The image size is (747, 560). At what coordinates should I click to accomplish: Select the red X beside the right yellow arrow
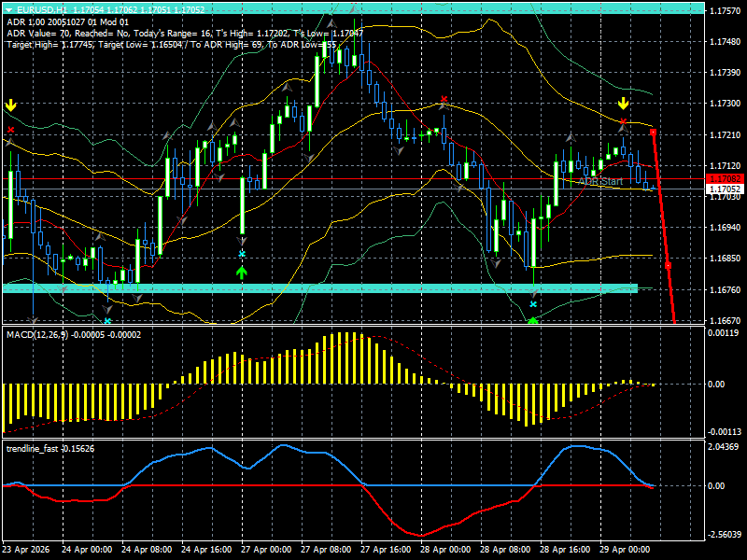pos(624,121)
